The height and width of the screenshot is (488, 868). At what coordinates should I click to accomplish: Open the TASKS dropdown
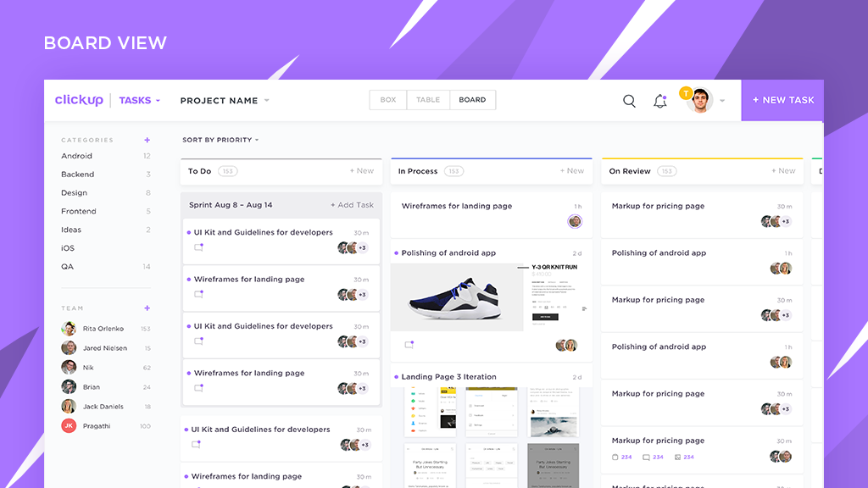tap(140, 101)
